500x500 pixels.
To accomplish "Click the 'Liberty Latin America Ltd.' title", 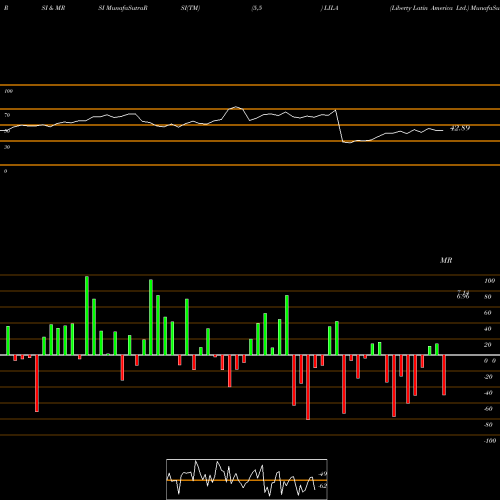I will 429,8.
